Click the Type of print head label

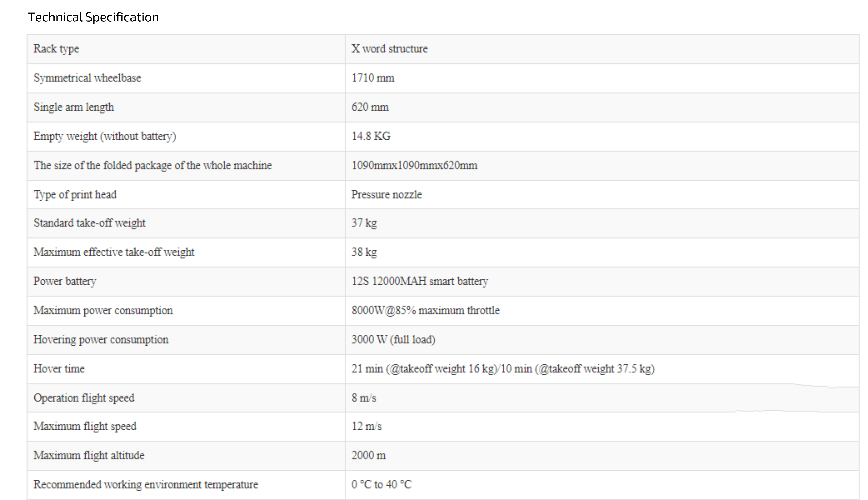75,195
